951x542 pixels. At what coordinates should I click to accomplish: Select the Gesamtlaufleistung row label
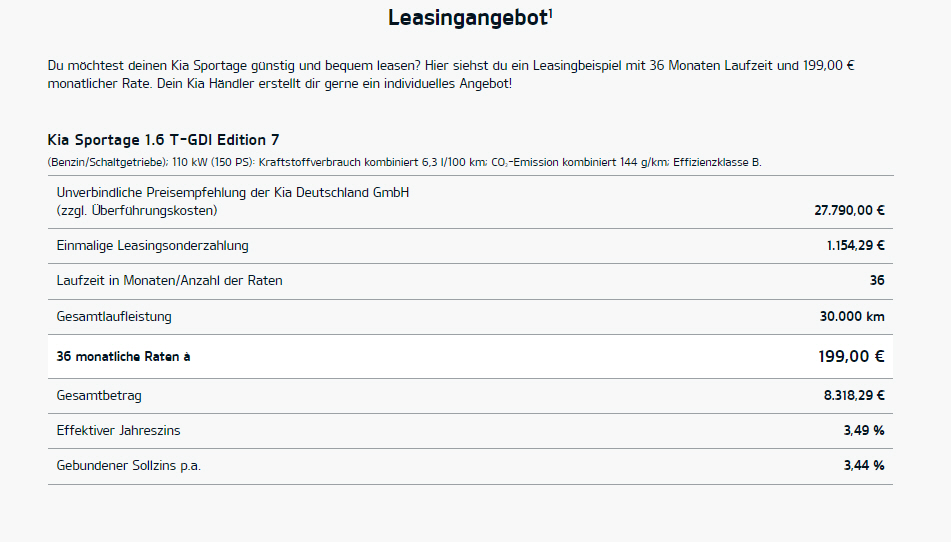[x=114, y=316]
